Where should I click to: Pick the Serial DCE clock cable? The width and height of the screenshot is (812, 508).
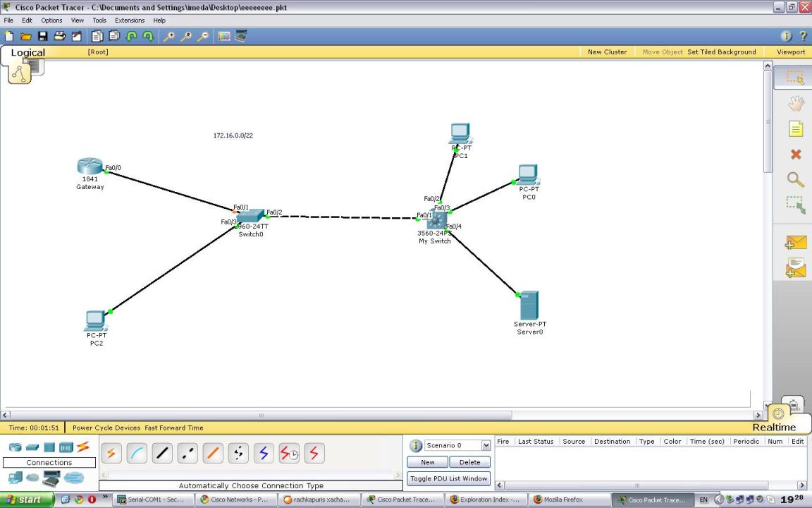(x=289, y=454)
